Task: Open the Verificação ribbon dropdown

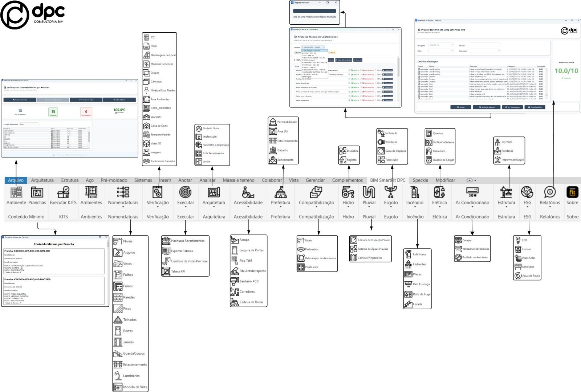Action: (x=158, y=207)
